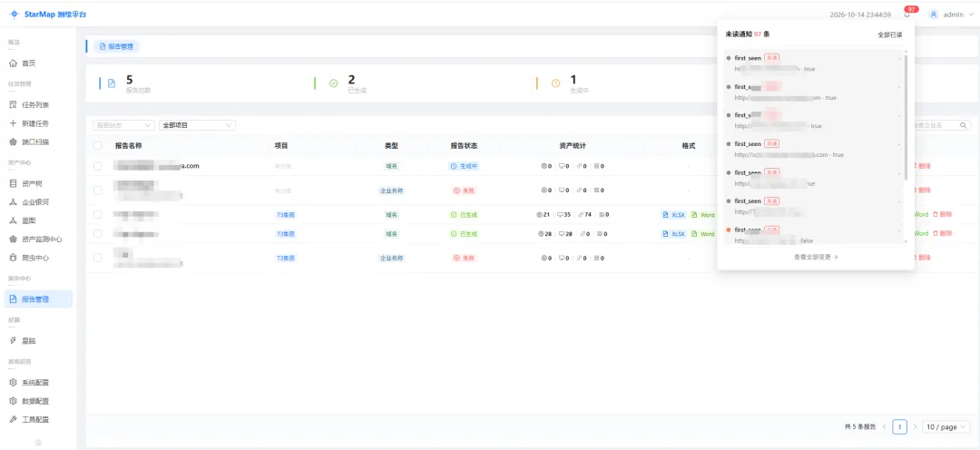Delete the T3集团 企业名称 failed report

[923, 258]
